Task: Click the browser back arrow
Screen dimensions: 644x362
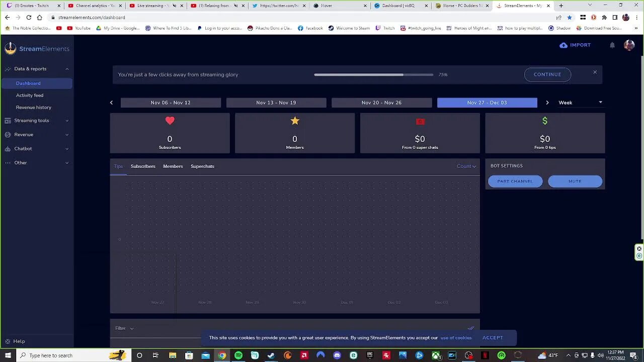Action: [7, 17]
